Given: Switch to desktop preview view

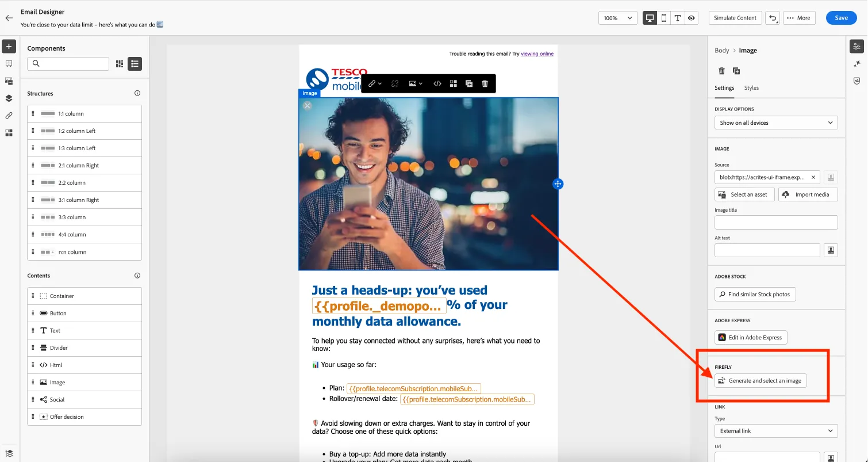Looking at the screenshot, I should (650, 18).
